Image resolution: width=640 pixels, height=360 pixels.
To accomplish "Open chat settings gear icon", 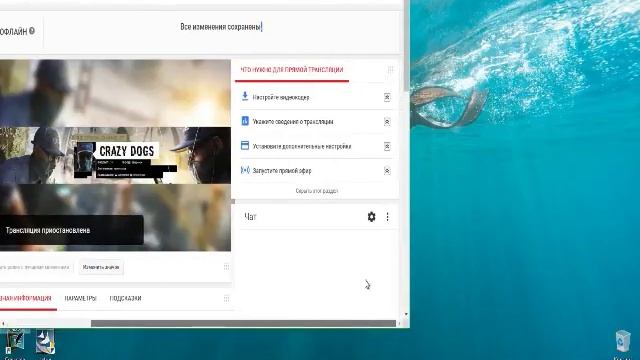I will point(371,217).
